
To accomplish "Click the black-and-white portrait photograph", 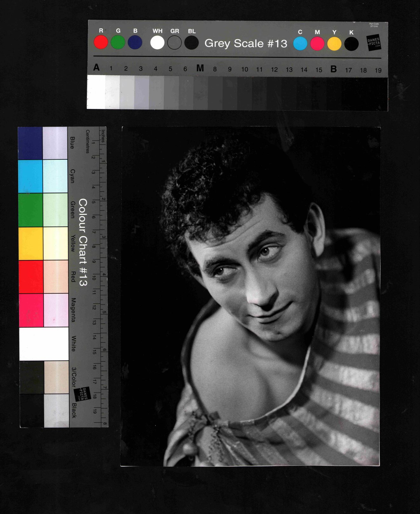I will (x=250, y=296).
